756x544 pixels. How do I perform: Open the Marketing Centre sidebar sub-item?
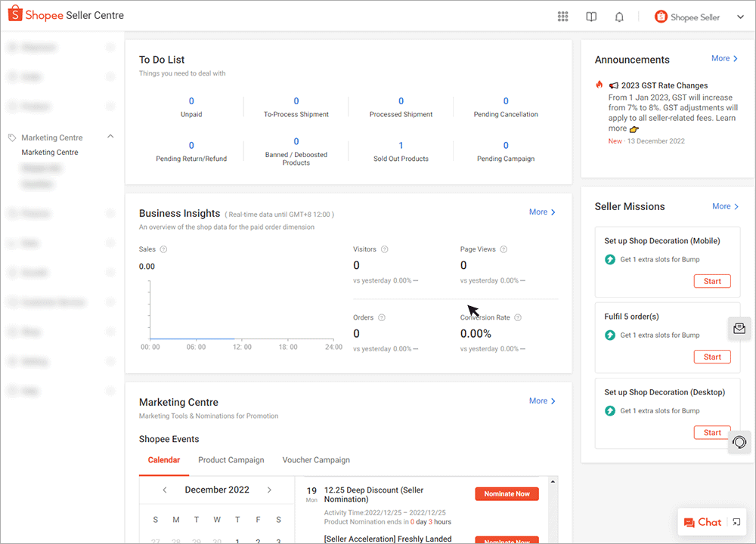[x=50, y=153]
